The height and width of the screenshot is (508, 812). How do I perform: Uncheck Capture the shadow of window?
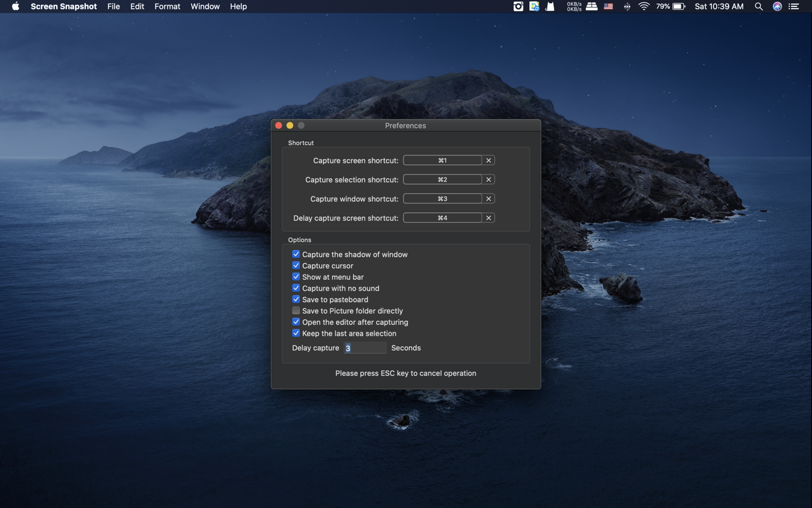pyautogui.click(x=296, y=253)
